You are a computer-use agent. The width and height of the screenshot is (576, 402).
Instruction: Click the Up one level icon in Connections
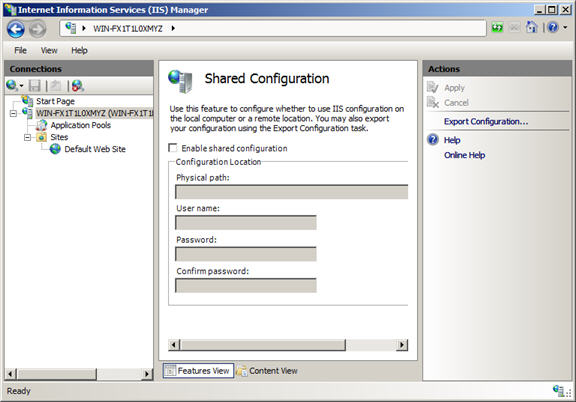56,86
